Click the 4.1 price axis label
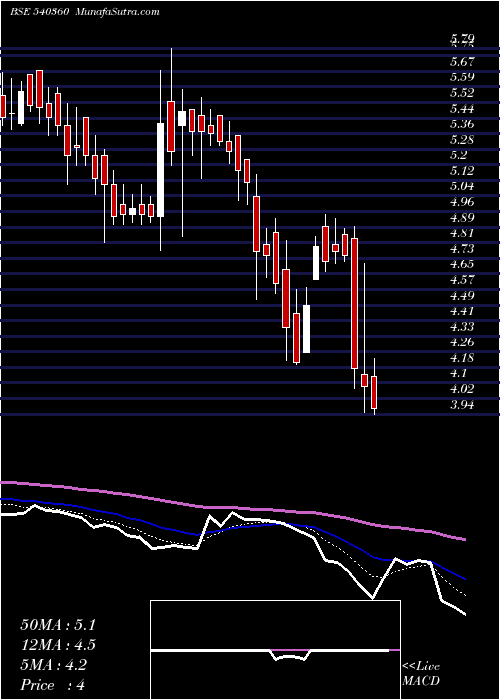The height and width of the screenshot is (700, 500). tap(459, 374)
